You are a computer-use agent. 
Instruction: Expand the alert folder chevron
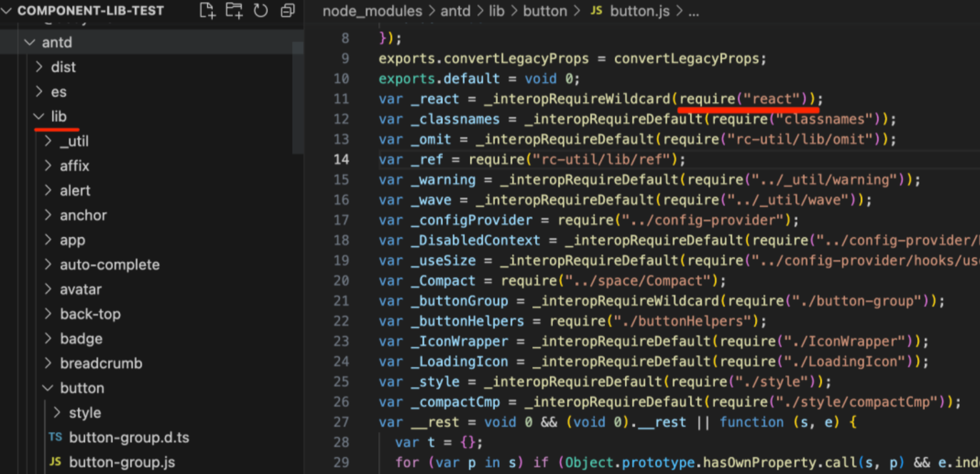[x=48, y=191]
